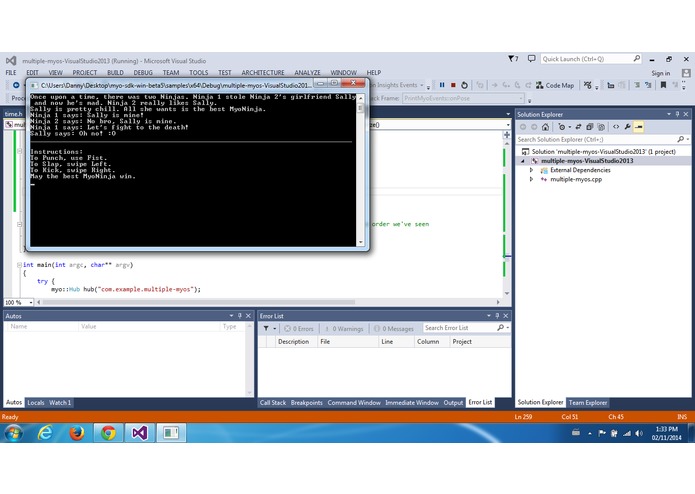Image resolution: width=695 pixels, height=494 pixels.
Task: Pin the Solution Explorer panel
Action: click(677, 114)
